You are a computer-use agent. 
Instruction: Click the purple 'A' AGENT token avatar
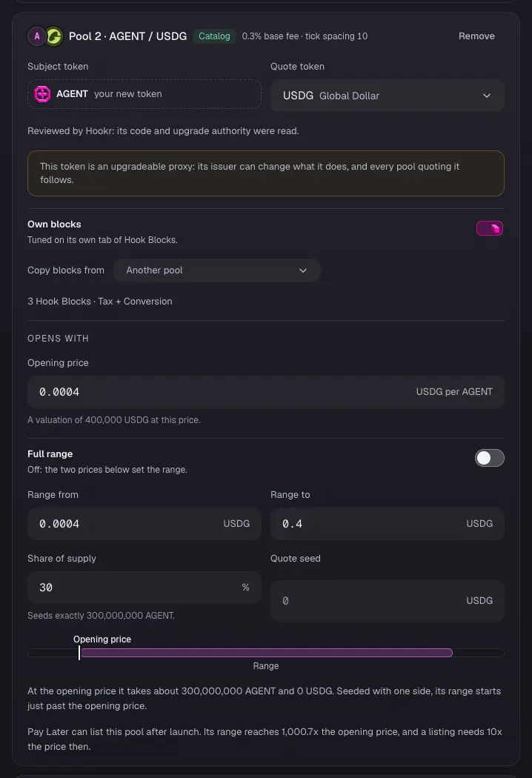pyautogui.click(x=37, y=36)
